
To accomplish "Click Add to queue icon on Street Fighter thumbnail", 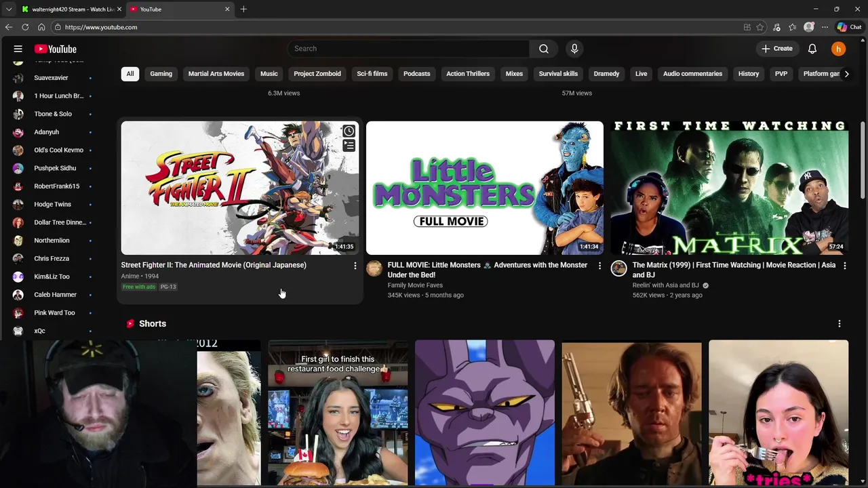I will click(x=349, y=145).
